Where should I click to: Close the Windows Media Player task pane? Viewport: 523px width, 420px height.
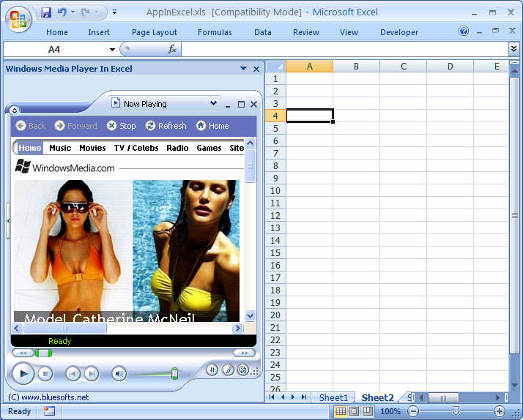click(256, 69)
